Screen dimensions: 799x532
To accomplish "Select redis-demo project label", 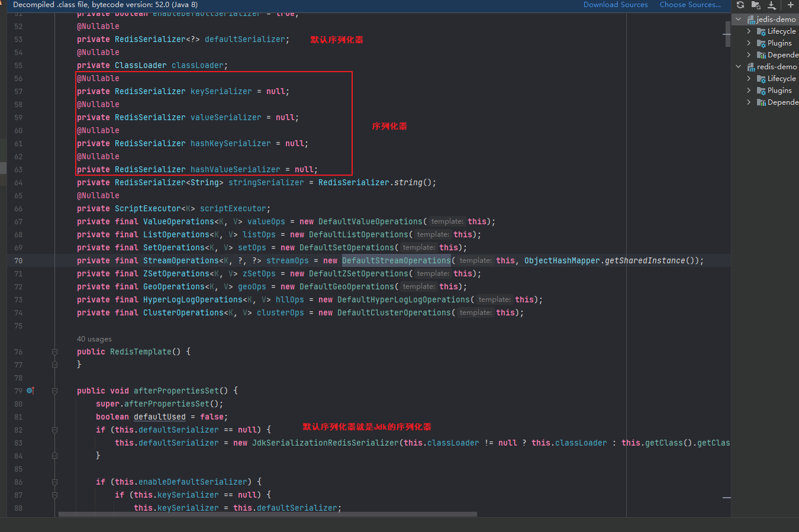I will (x=777, y=67).
